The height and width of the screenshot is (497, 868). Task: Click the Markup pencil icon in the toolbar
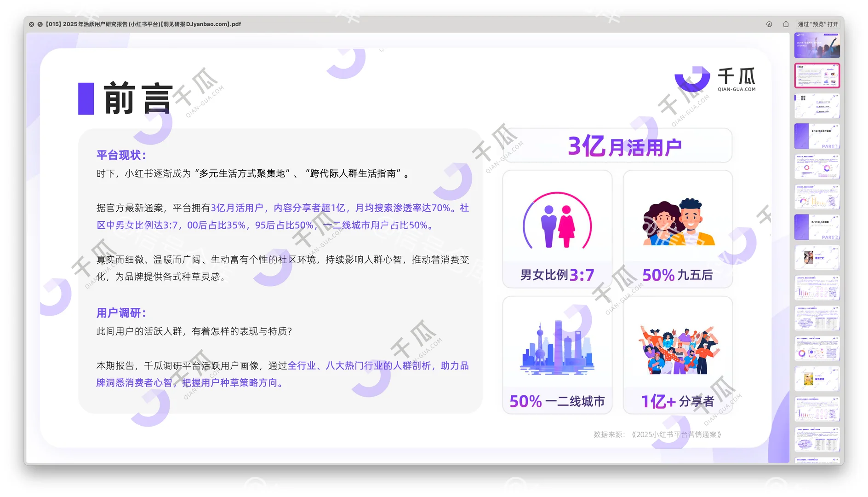click(x=769, y=24)
